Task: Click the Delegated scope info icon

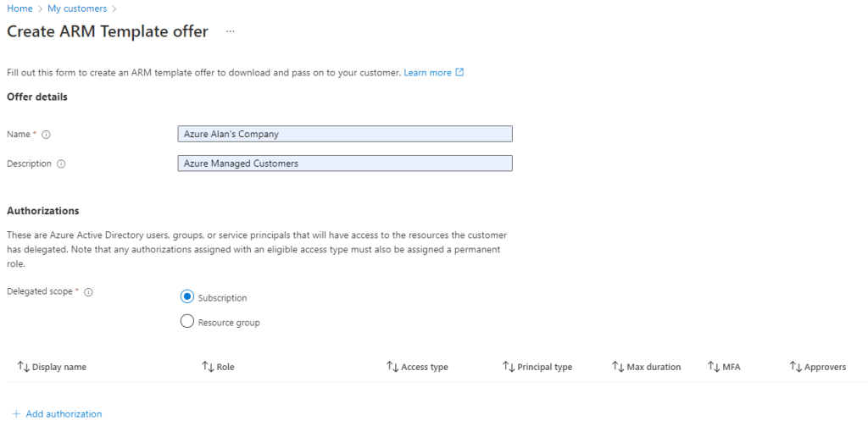Action: [x=88, y=292]
